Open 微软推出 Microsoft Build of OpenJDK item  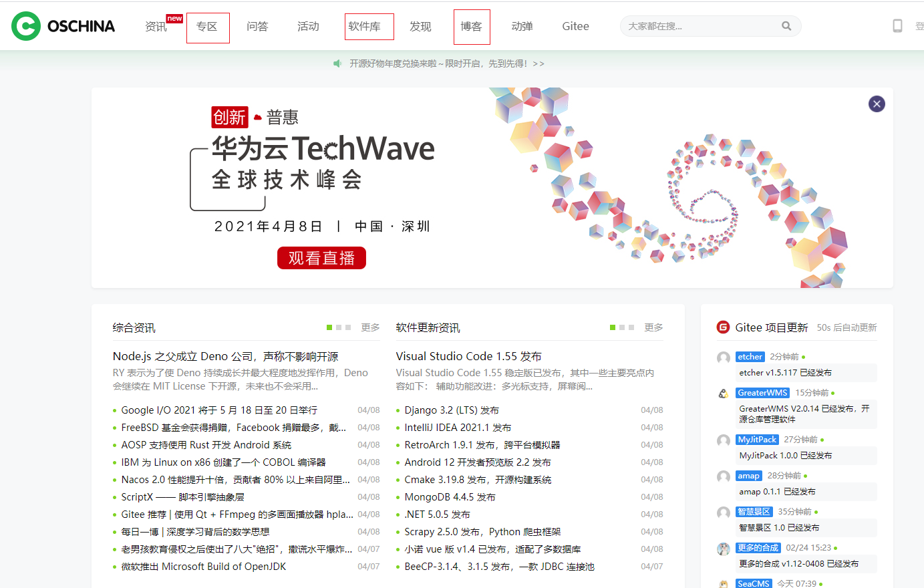(203, 567)
